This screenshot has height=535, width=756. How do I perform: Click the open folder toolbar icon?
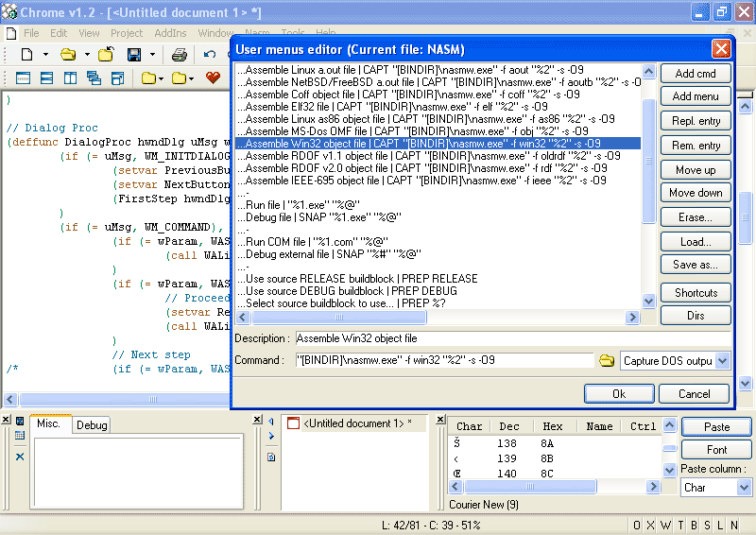click(68, 55)
